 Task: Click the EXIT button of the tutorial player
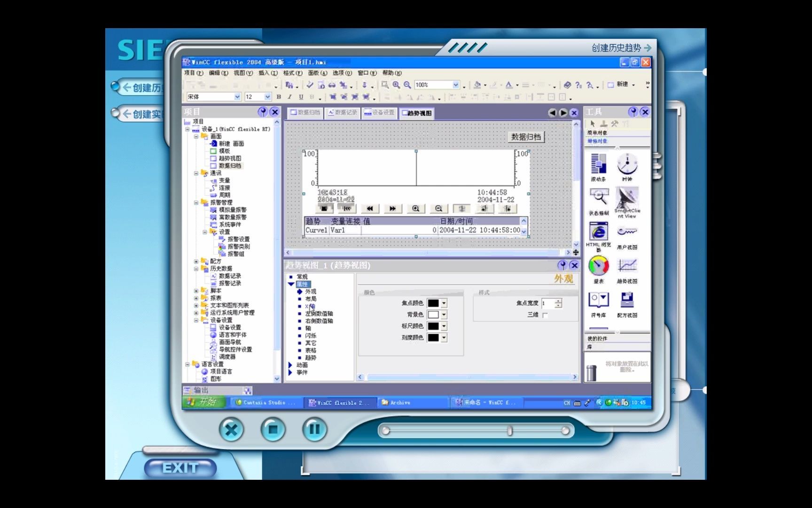click(180, 468)
